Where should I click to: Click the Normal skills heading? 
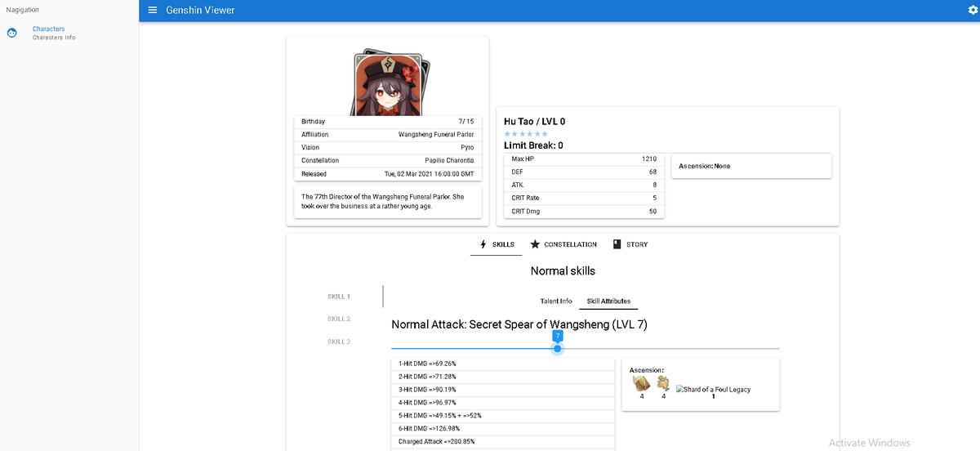coord(563,270)
